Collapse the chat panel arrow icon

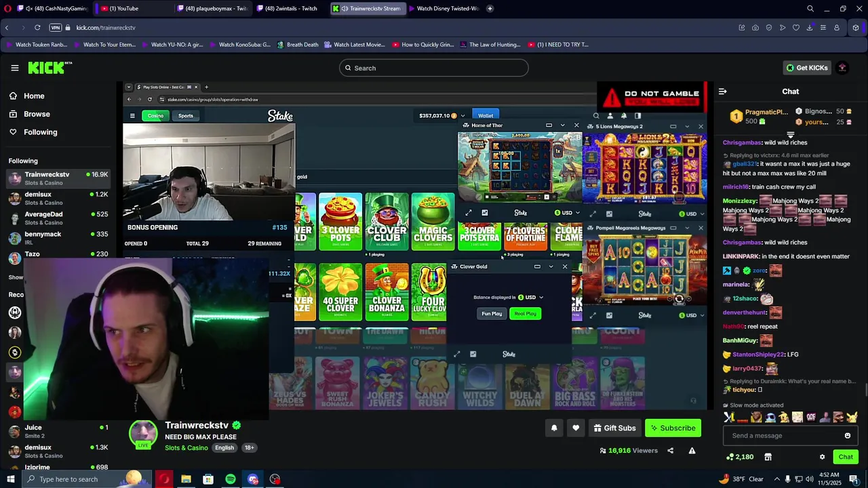click(x=723, y=91)
